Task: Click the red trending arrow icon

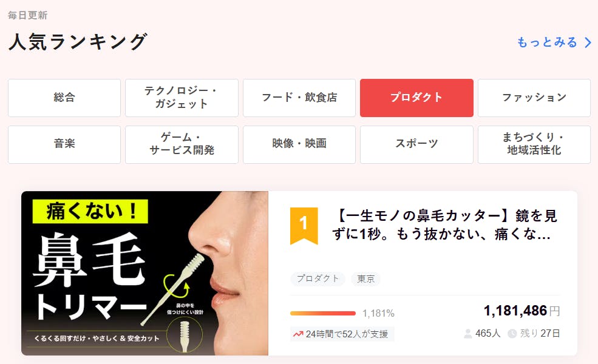Action: 298,334
